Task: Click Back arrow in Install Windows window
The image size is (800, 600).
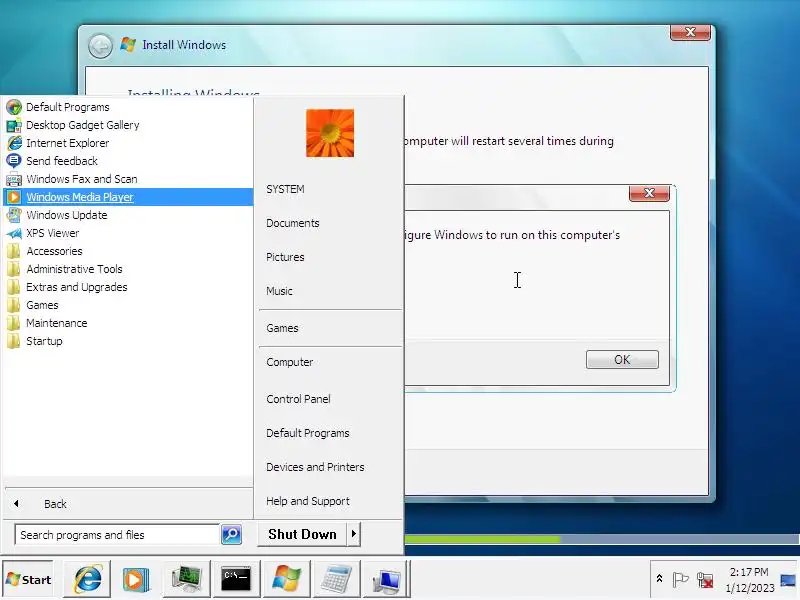Action: pyautogui.click(x=100, y=46)
